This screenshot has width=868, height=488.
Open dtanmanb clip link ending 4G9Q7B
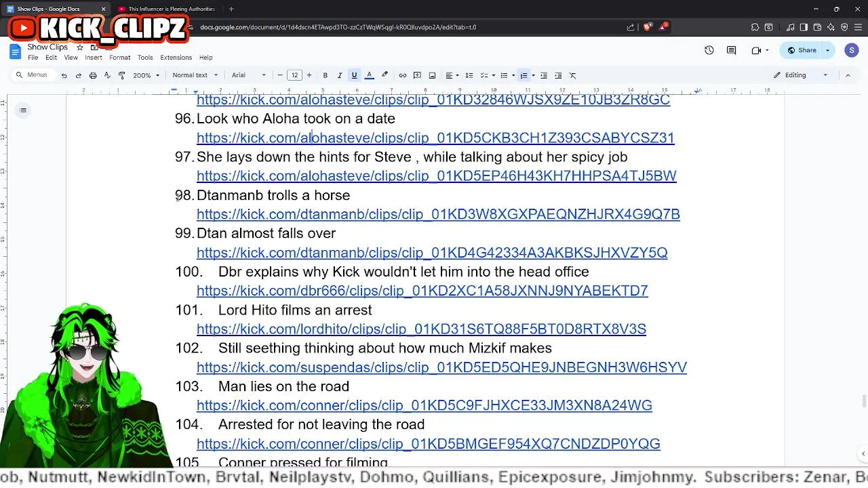point(438,214)
